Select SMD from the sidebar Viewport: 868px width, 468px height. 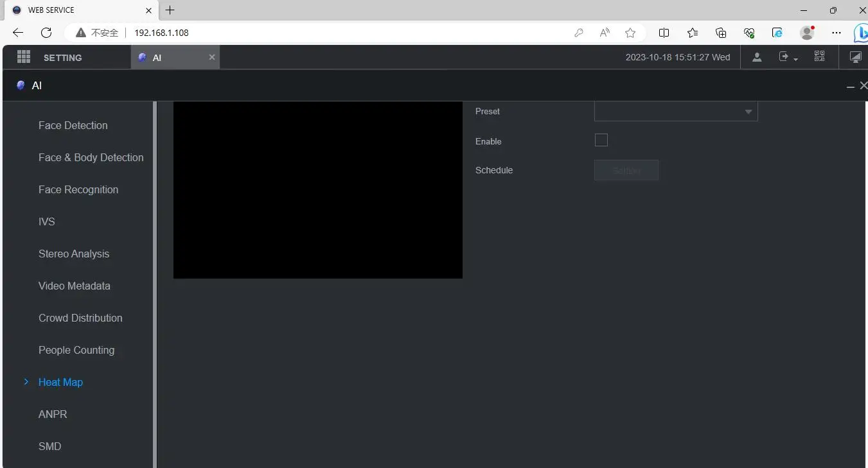click(50, 446)
